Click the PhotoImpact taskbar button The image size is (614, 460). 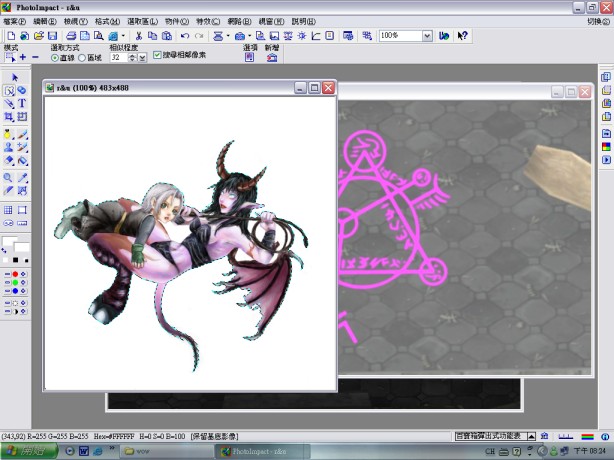(262, 451)
